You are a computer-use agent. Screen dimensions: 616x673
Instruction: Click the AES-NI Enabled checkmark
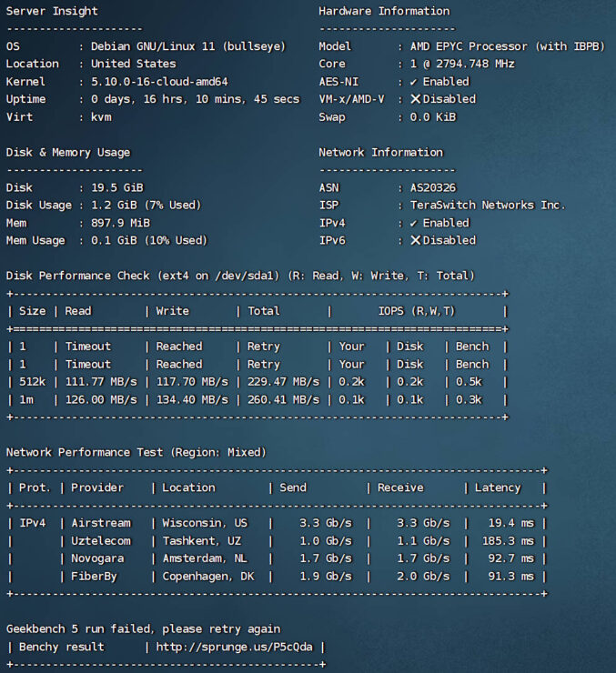[x=414, y=82]
